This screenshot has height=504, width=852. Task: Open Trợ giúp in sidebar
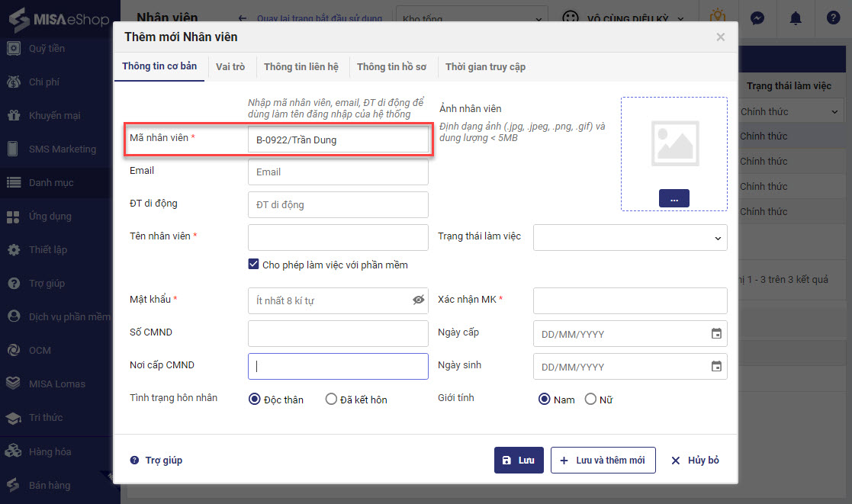(47, 283)
